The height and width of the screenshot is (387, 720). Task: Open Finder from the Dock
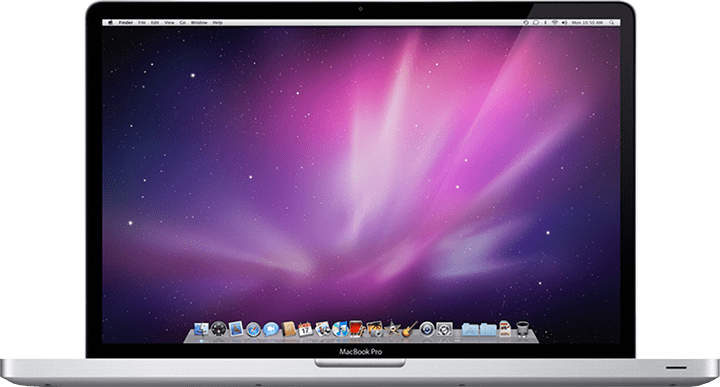click(201, 329)
